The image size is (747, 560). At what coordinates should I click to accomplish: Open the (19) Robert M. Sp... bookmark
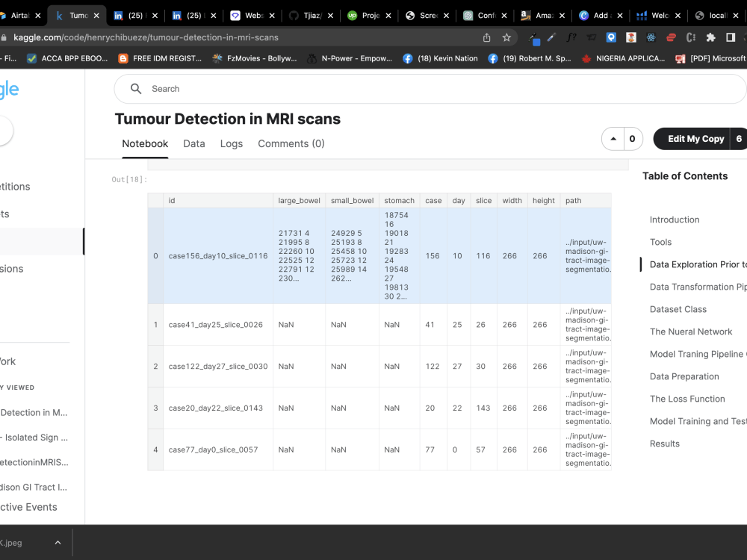[x=530, y=58]
